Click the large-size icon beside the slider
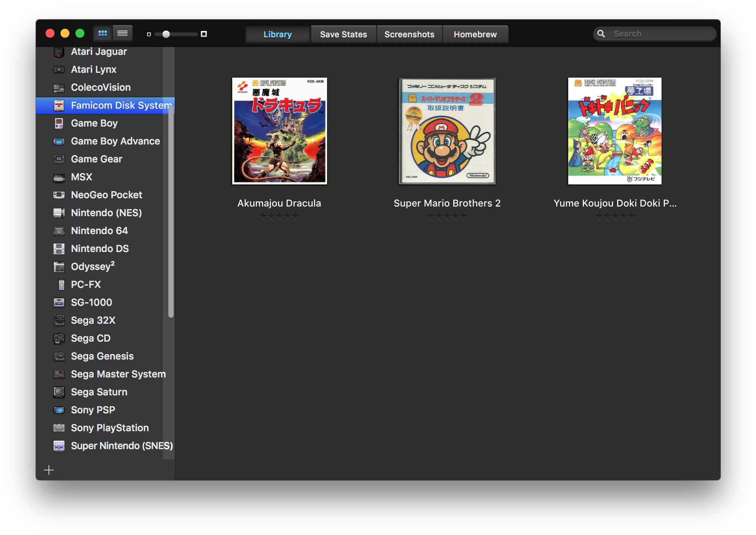This screenshot has height=535, width=756. [x=204, y=34]
